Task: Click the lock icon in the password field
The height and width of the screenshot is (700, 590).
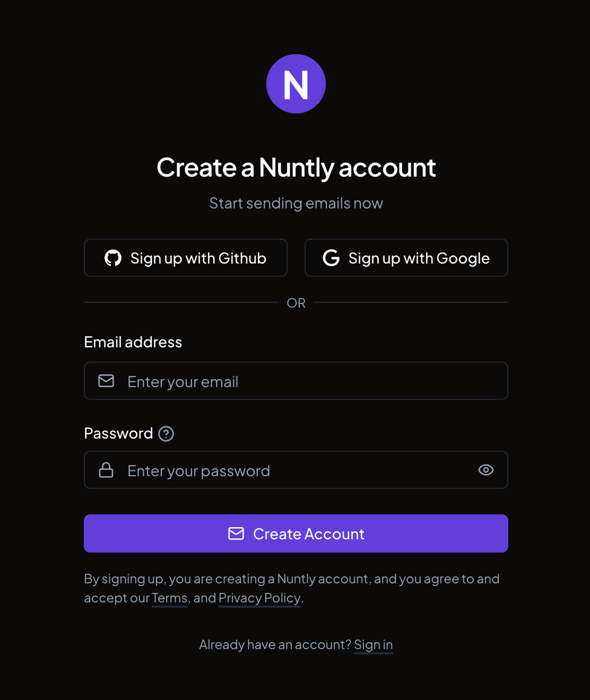Action: click(x=106, y=470)
